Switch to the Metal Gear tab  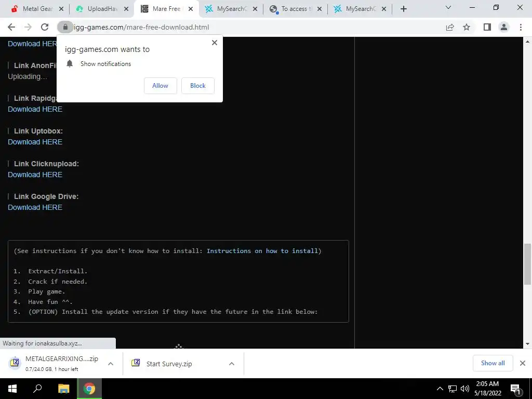click(37, 9)
